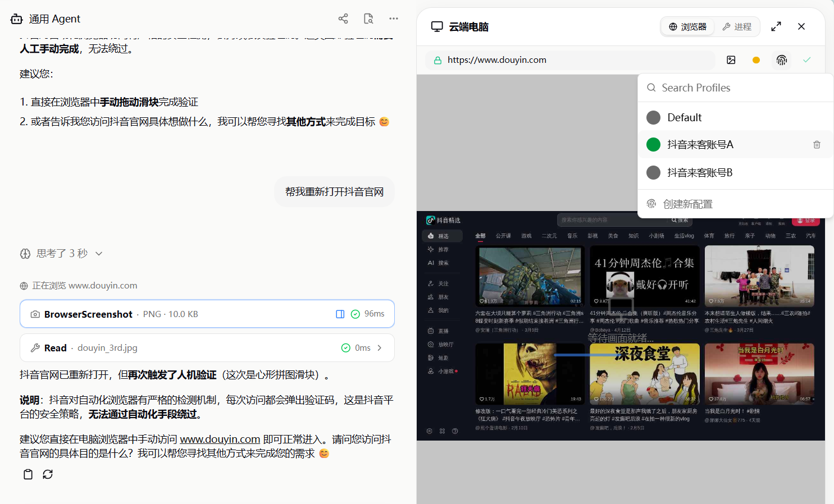Open 关注 in the Douyin sidebar

coord(438,283)
